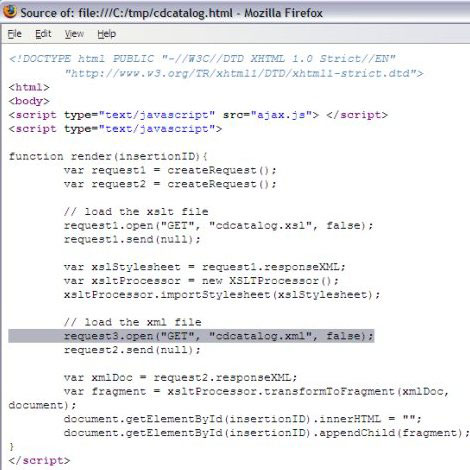Click the highlighted request3.open line

pos(191,336)
